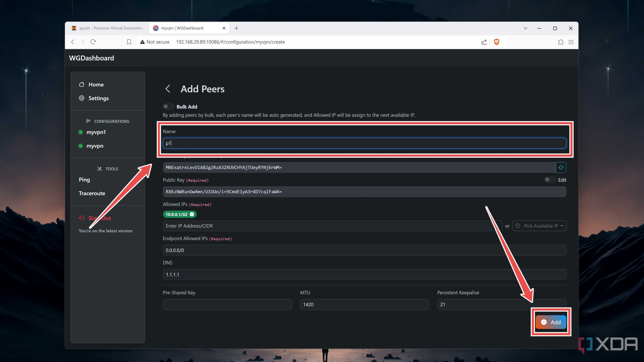
Task: Click the Public Key field
Action: 364,192
